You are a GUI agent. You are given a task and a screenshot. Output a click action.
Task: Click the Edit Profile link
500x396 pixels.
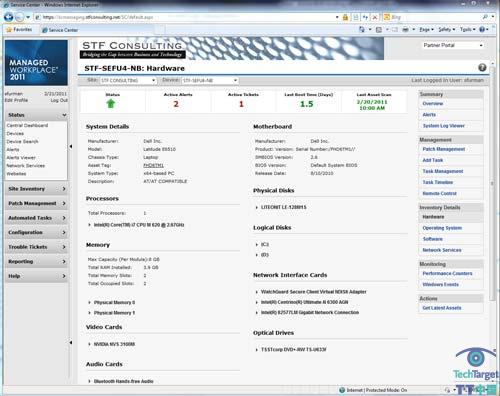click(16, 100)
